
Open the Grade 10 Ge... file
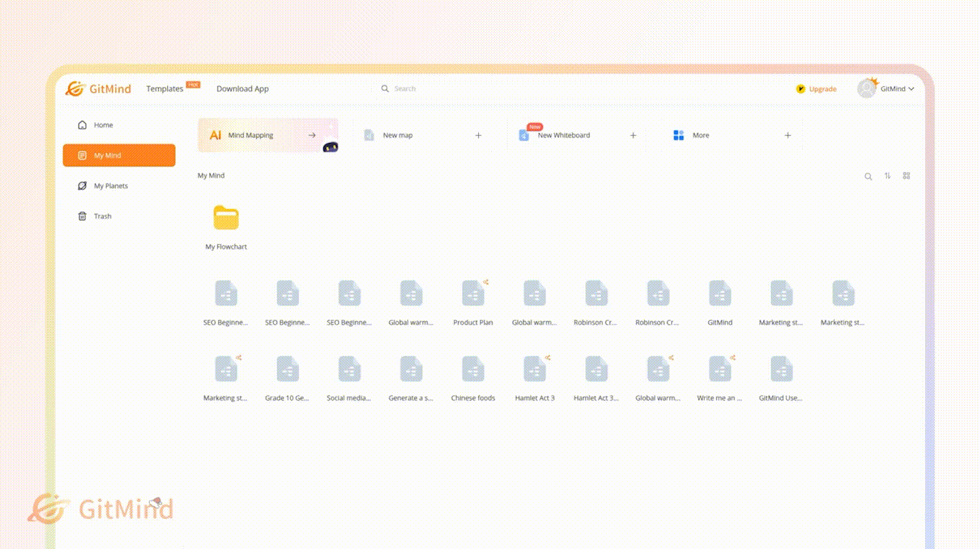(287, 369)
